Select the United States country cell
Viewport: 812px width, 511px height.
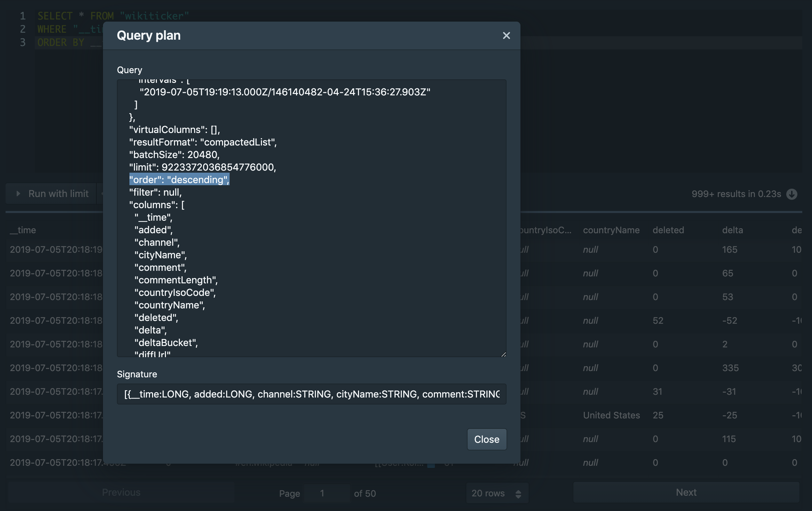click(611, 415)
